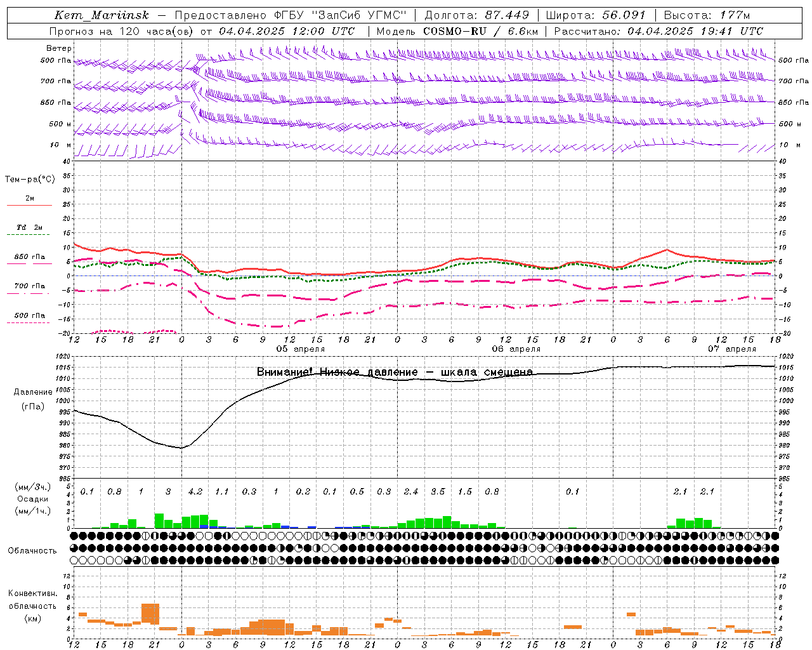Click the 3-hour precipitation value 0.5
This screenshot has width=812, height=650.
357,491
